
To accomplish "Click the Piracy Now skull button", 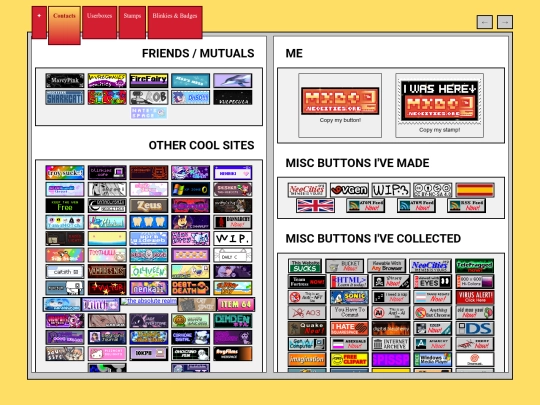I will coord(391,282).
